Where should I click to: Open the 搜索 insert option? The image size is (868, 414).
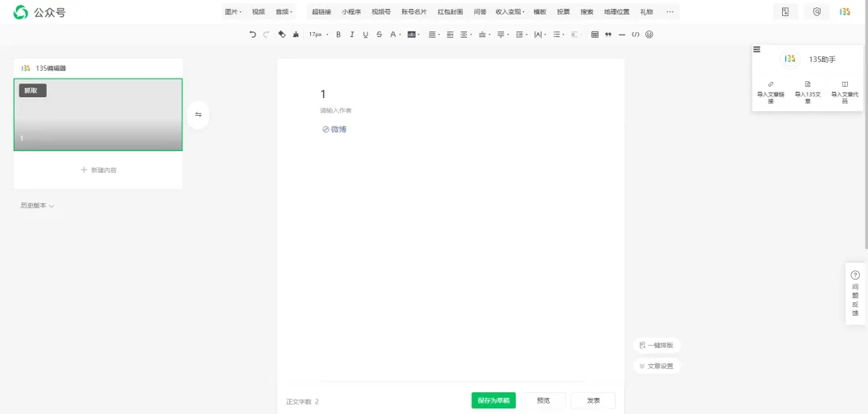click(x=587, y=11)
